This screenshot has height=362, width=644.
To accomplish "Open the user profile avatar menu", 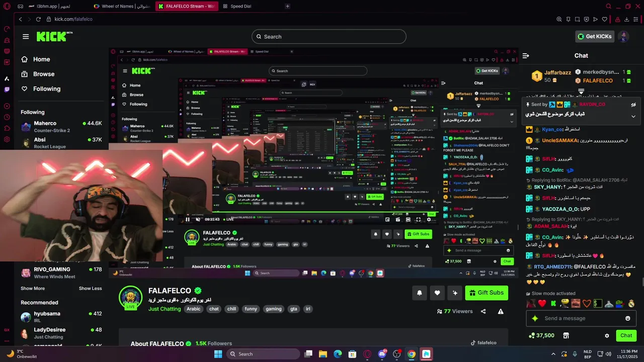I will coord(623,36).
